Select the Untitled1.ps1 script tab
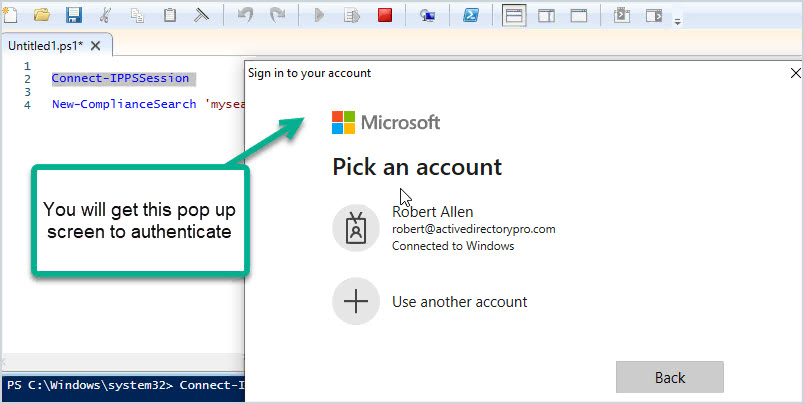This screenshot has height=404, width=804. click(45, 46)
